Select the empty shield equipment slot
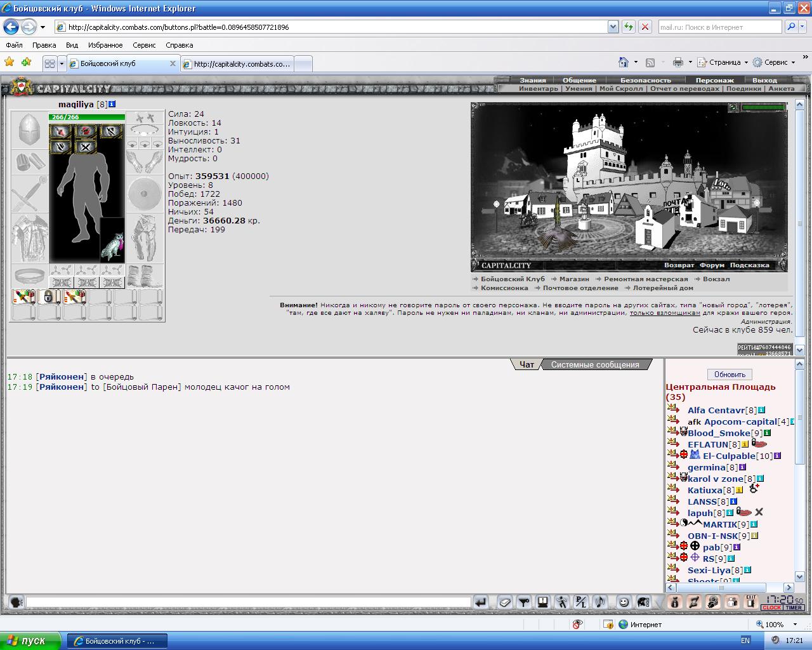 [x=145, y=194]
